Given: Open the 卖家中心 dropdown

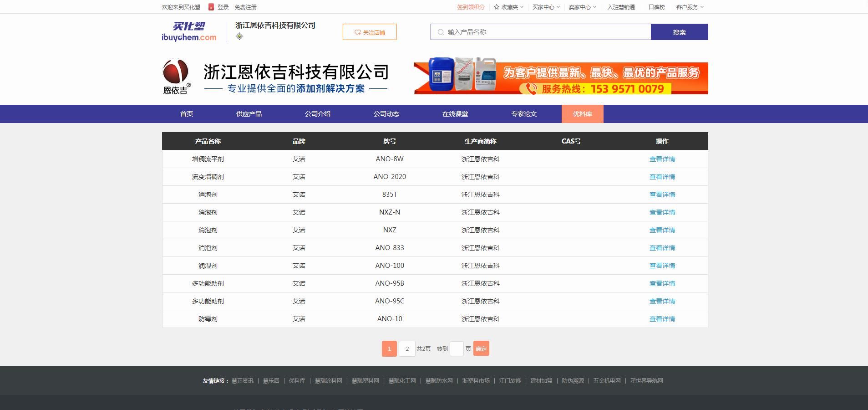Looking at the screenshot, I should point(581,7).
